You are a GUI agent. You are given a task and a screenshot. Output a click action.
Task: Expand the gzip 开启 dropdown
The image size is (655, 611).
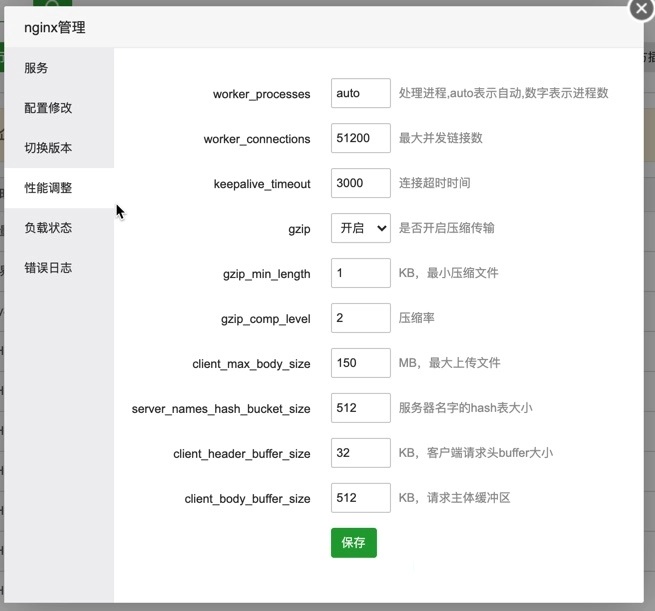360,228
